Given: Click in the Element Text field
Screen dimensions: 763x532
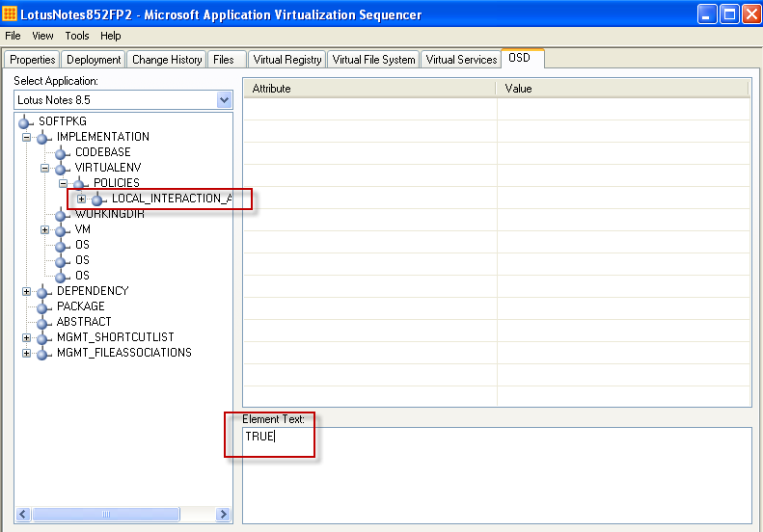Looking at the screenshot, I should click(497, 475).
